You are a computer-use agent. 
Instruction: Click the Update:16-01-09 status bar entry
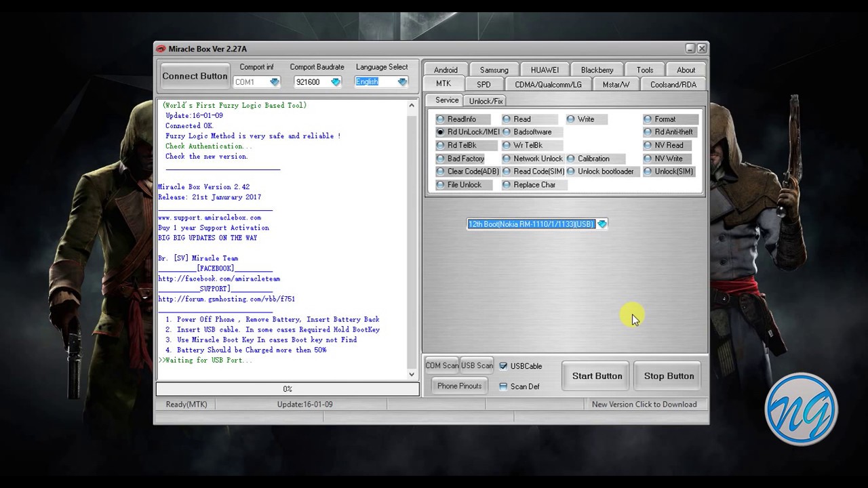(x=304, y=404)
